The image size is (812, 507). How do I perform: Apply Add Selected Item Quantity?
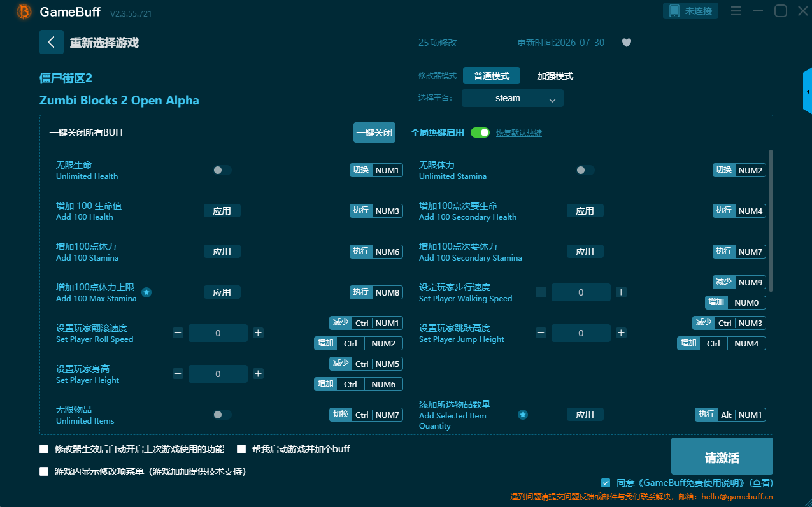pyautogui.click(x=585, y=415)
